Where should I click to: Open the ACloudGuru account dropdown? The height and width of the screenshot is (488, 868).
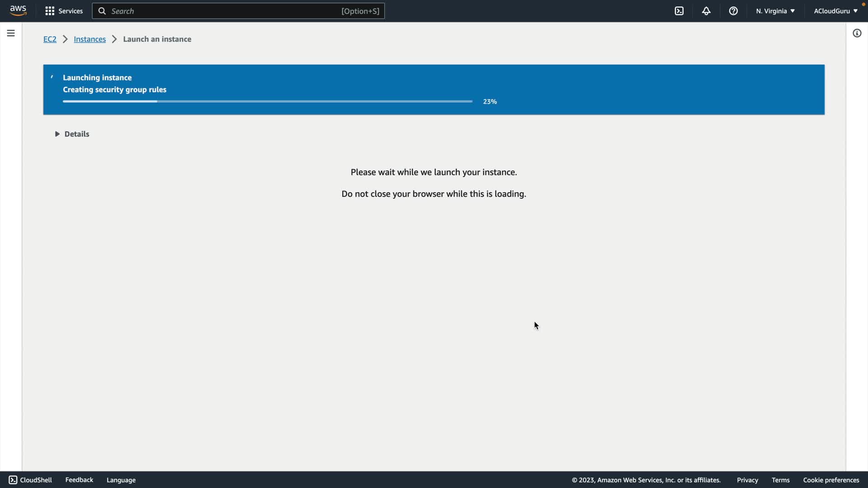pos(835,11)
